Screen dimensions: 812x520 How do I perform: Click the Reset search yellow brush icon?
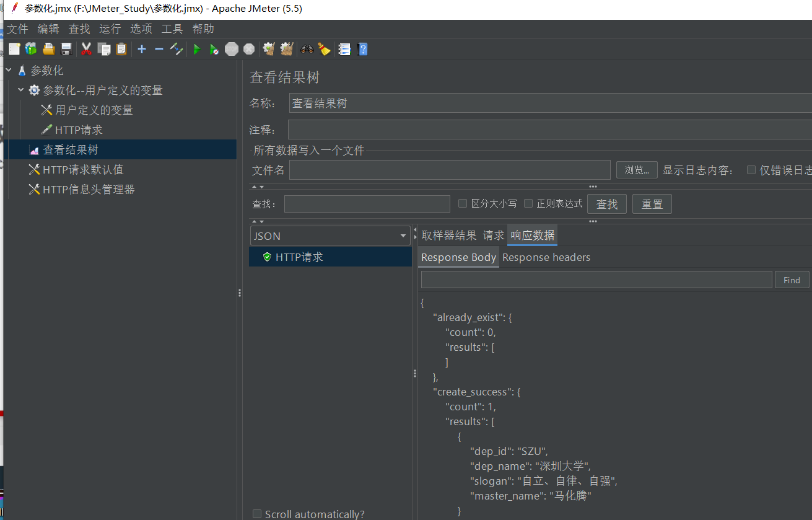(324, 49)
